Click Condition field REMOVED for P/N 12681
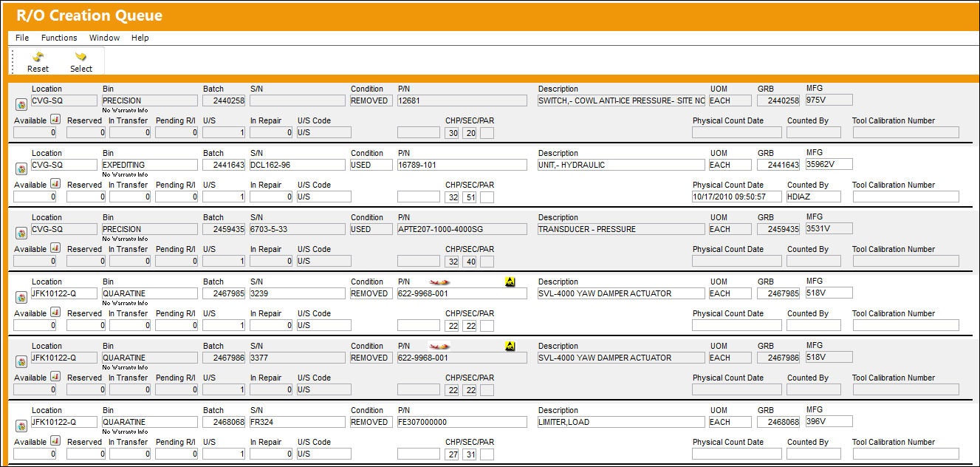Screen dimensions: 980x467 [371, 100]
